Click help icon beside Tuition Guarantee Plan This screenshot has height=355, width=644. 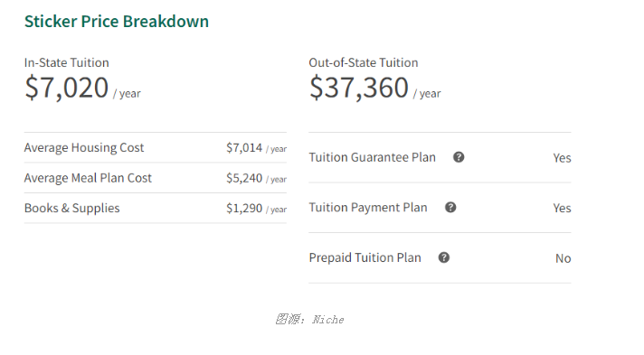click(459, 157)
